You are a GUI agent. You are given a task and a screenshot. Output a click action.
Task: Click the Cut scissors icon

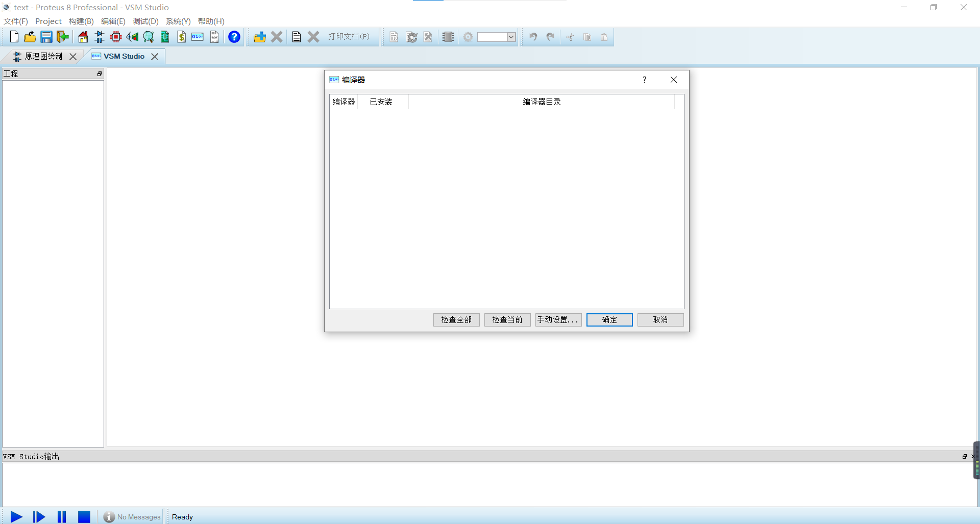[570, 37]
